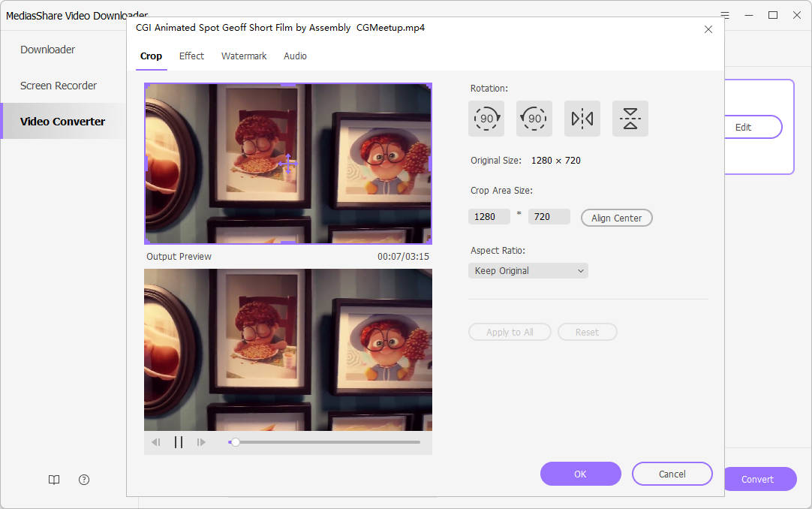Open help via the question mark icon
The height and width of the screenshot is (509, 812).
coord(83,479)
